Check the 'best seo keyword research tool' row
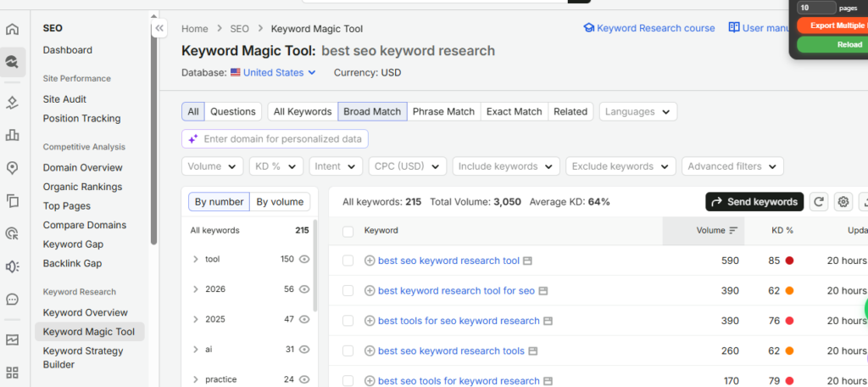 [x=348, y=261]
